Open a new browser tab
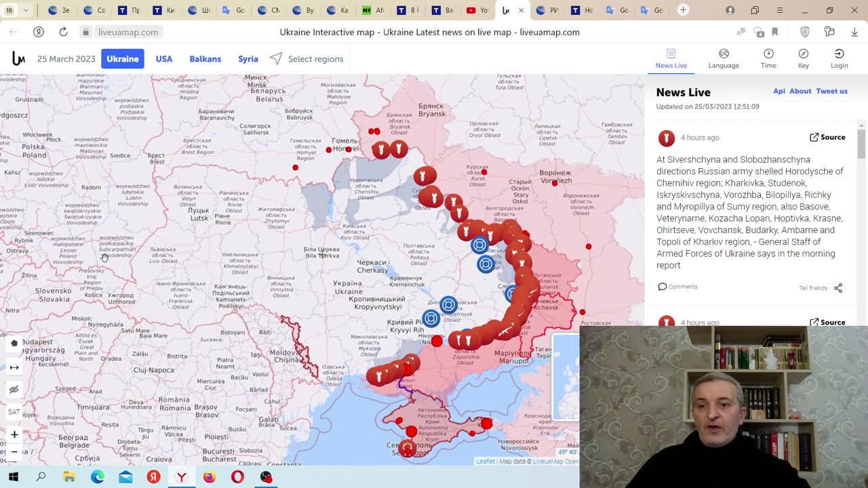The height and width of the screenshot is (488, 868). pyautogui.click(x=684, y=10)
